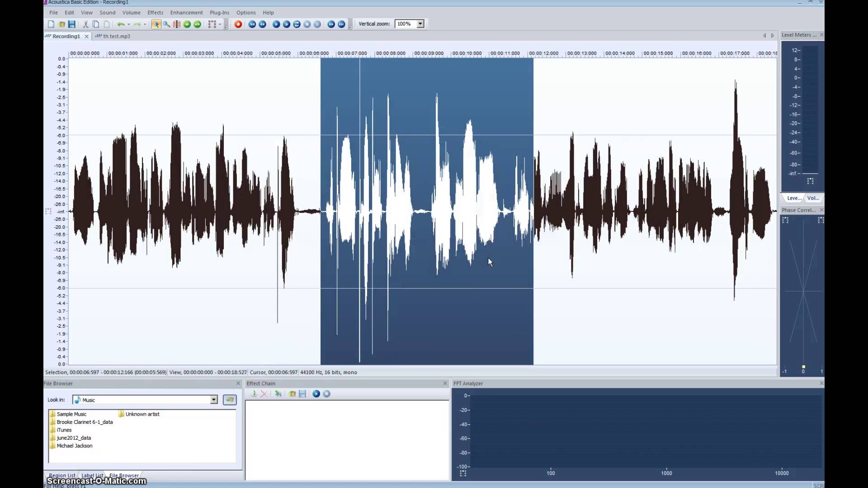Open the iTunes folder
868x488 pixels.
61,430
